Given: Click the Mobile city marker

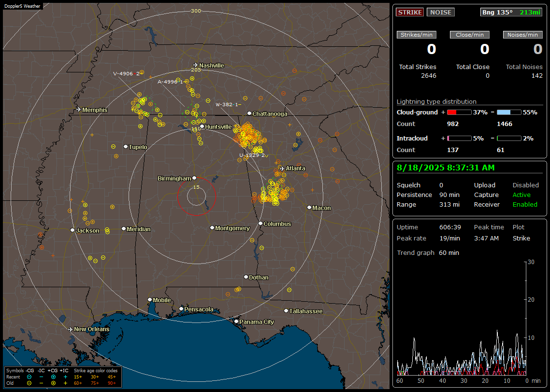Looking at the screenshot, I should tap(150, 299).
